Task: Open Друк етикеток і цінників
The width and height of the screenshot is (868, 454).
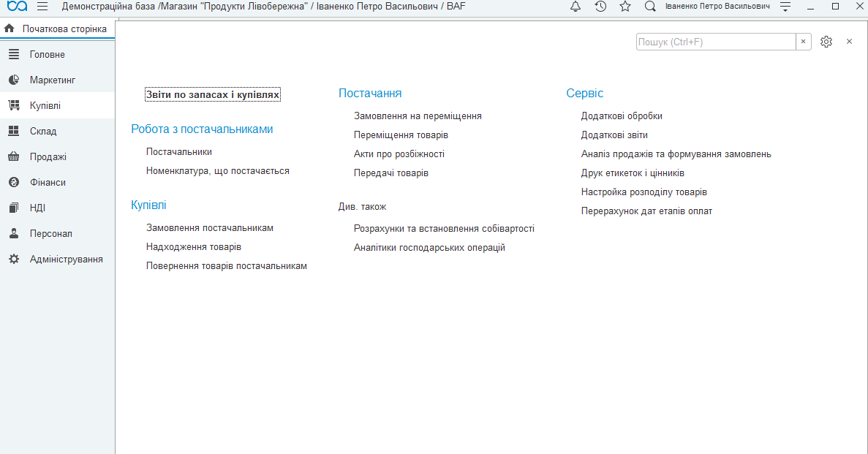Action: click(x=633, y=173)
